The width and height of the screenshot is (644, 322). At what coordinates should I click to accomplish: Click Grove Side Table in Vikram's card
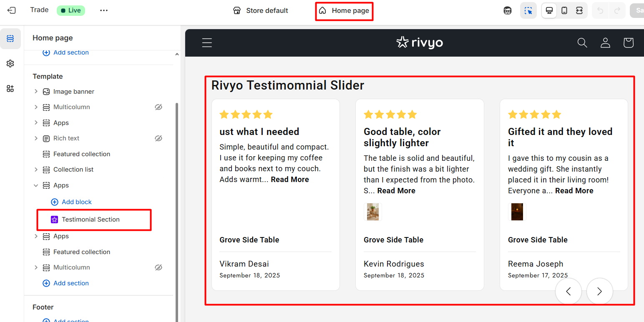click(249, 240)
